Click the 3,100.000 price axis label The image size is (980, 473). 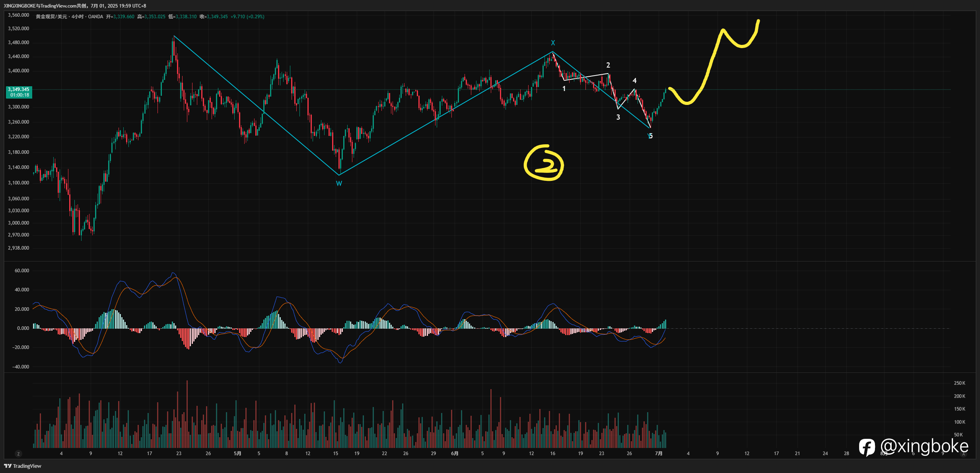point(19,183)
